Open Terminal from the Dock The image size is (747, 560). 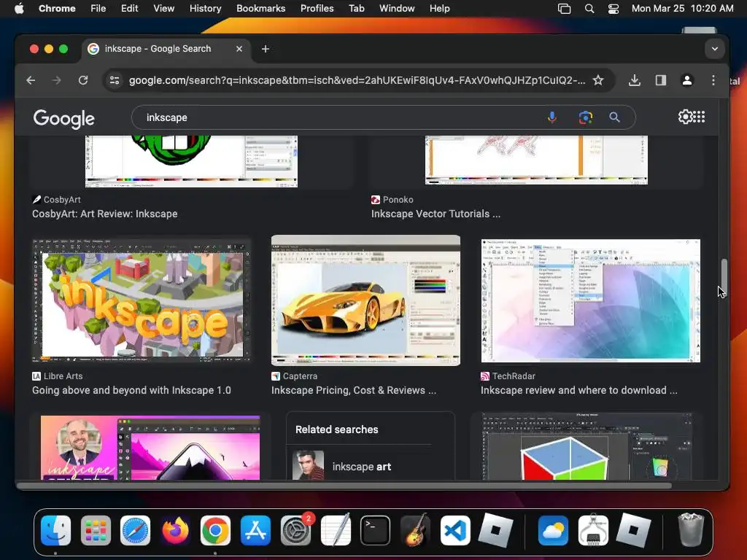coord(376,530)
